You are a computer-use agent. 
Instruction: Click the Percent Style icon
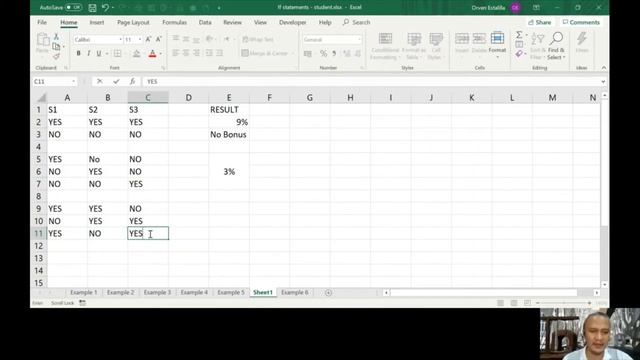323,53
